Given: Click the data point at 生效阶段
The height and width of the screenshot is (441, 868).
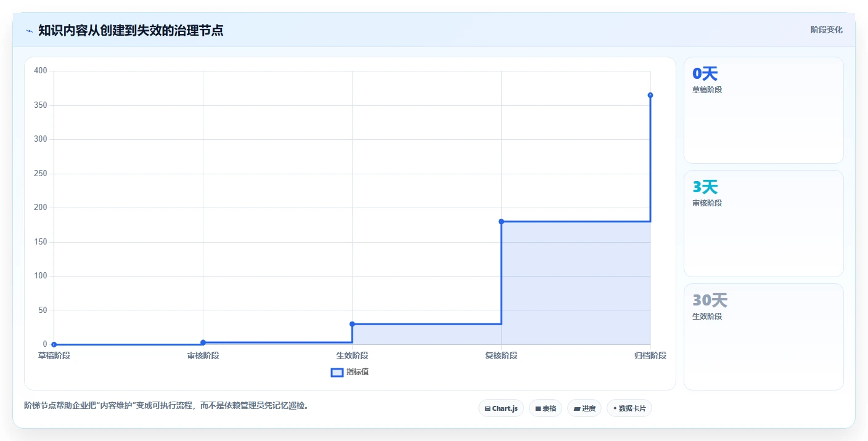Looking at the screenshot, I should click(x=352, y=324).
